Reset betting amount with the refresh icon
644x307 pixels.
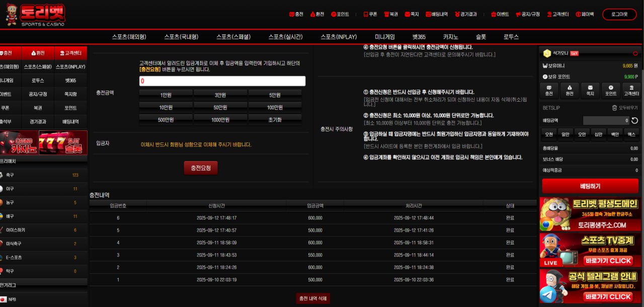click(x=634, y=120)
